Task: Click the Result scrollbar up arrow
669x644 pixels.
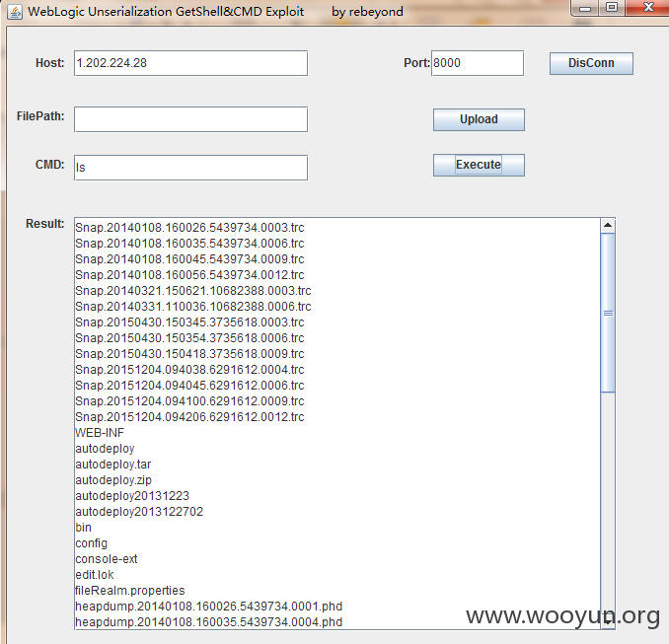Action: point(608,225)
